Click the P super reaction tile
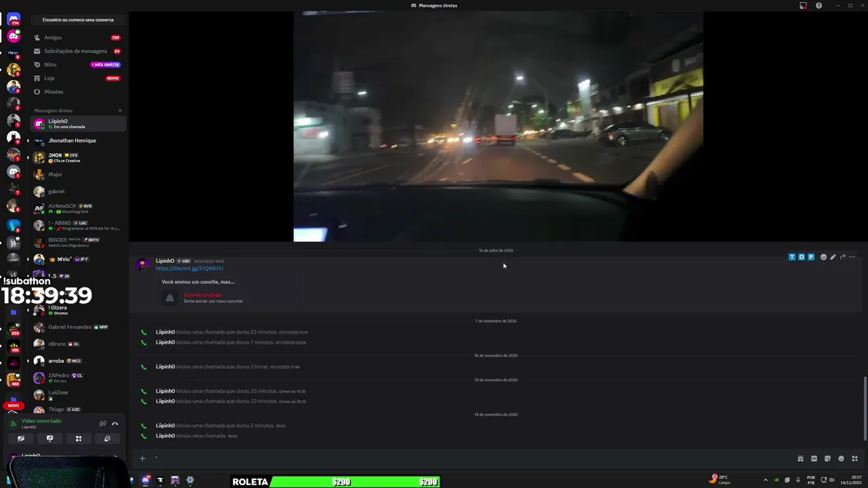The height and width of the screenshot is (488, 868). (811, 257)
